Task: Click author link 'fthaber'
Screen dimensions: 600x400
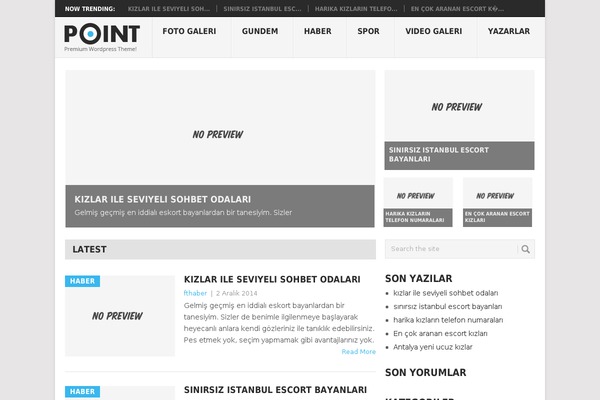Action: click(195, 293)
